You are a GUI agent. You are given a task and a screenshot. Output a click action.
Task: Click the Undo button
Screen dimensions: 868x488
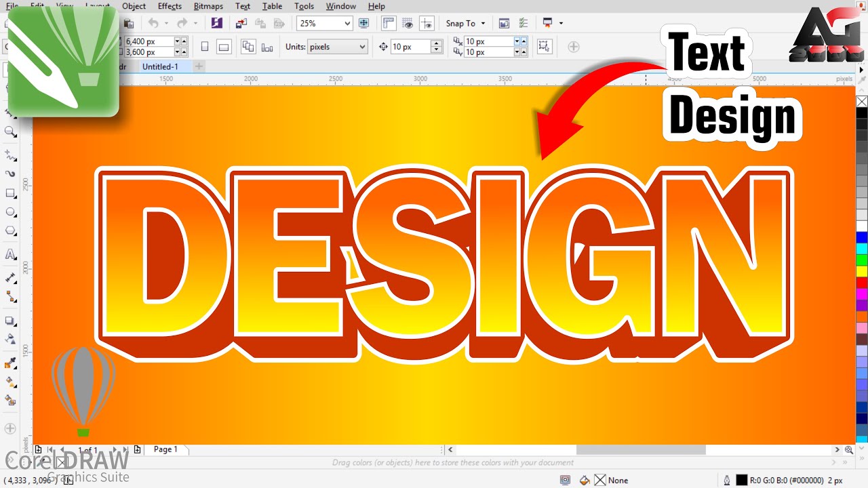tap(154, 23)
